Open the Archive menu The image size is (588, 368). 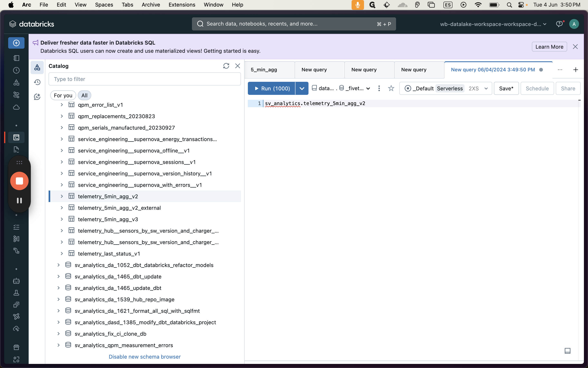point(151,5)
